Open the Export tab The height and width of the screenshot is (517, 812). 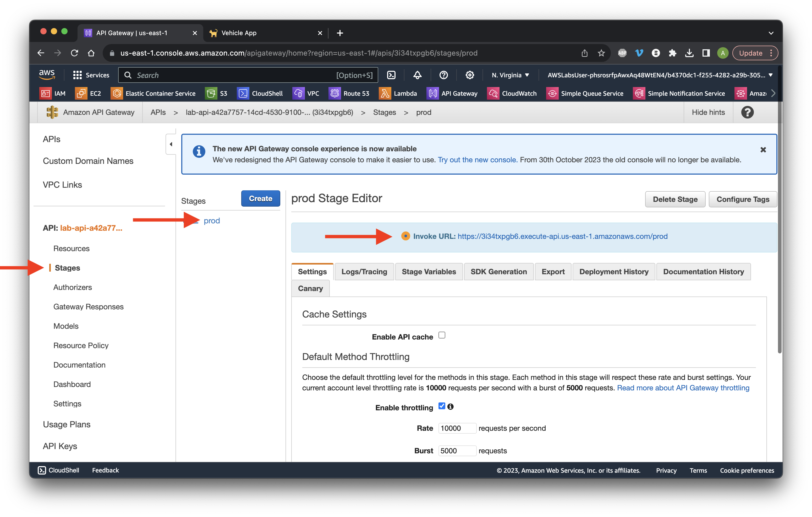click(x=553, y=272)
